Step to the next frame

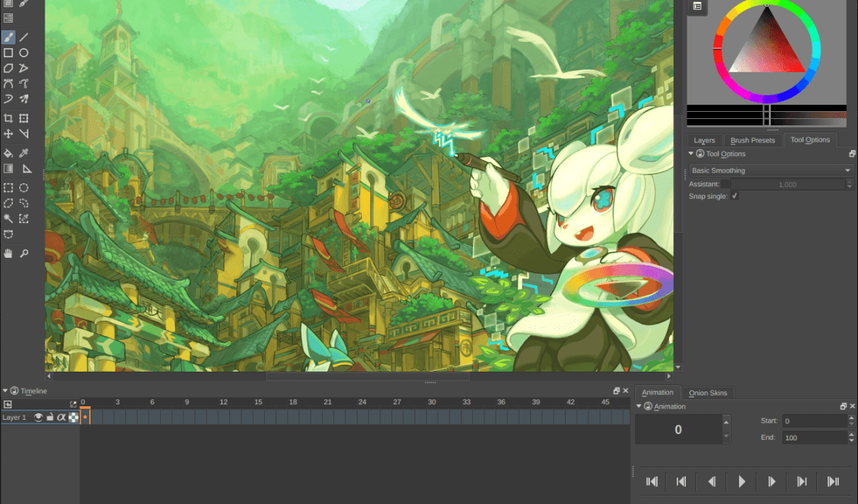[x=772, y=481]
